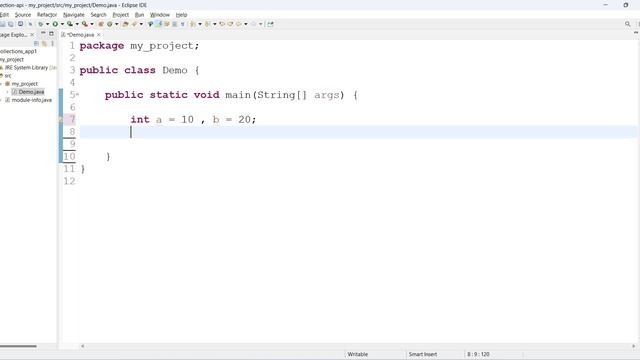Click the Pin Editor toolbar icon
This screenshot has height=360, width=640.
coord(270,24)
